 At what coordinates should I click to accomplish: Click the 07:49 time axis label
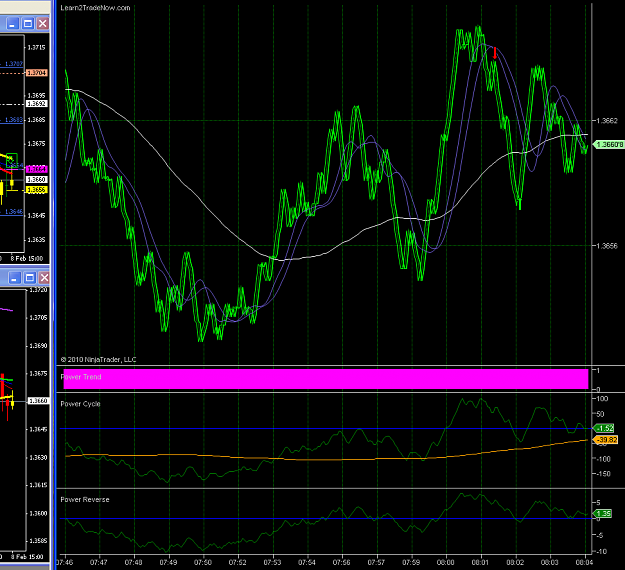pos(168,562)
